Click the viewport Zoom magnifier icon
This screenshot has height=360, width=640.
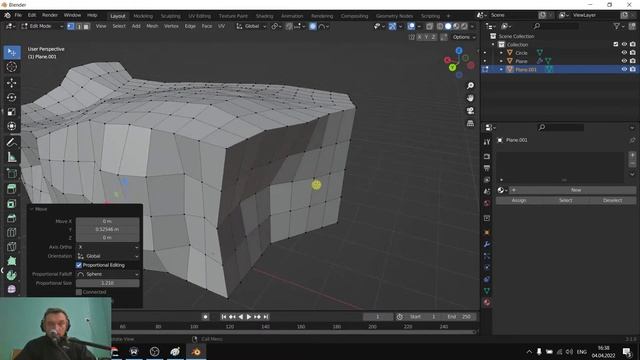(470, 86)
